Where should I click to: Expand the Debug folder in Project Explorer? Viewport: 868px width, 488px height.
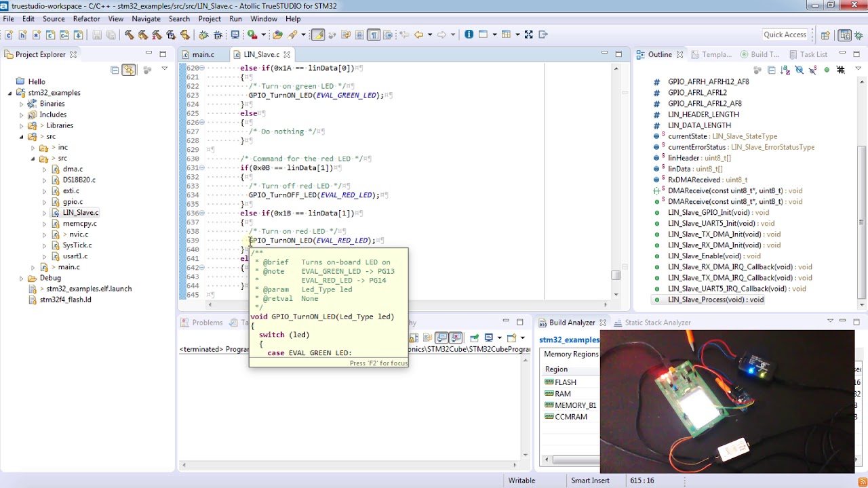(x=21, y=278)
